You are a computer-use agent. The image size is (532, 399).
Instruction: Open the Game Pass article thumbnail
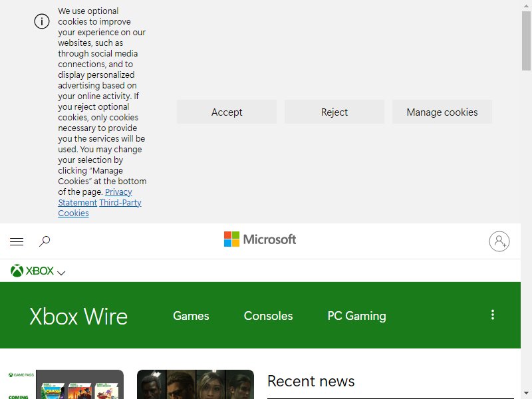click(x=65, y=384)
